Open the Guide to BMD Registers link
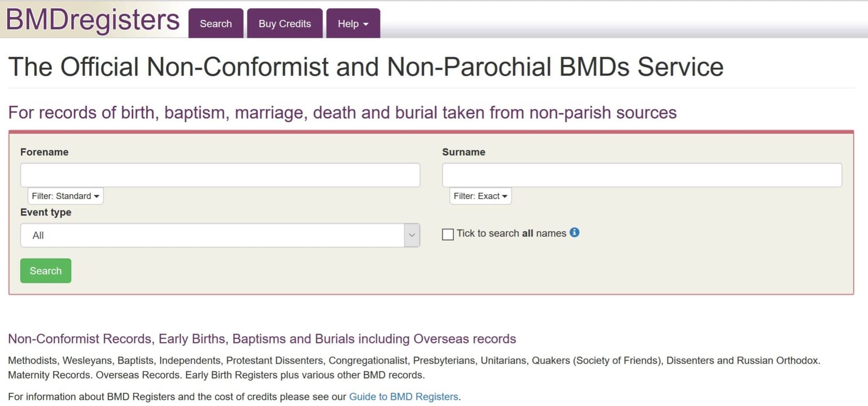 tap(403, 397)
